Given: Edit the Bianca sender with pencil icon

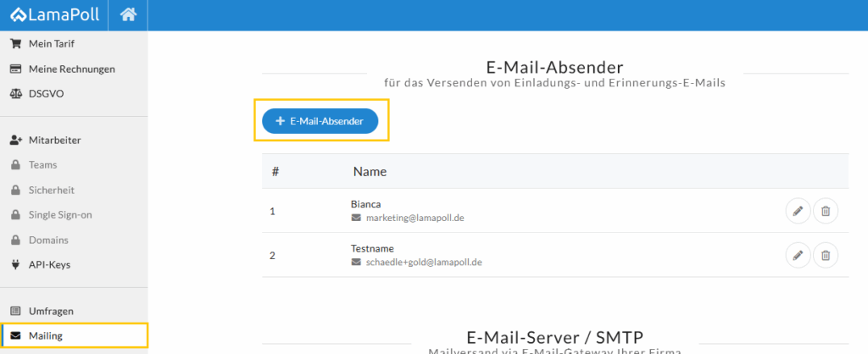Looking at the screenshot, I should (x=798, y=211).
